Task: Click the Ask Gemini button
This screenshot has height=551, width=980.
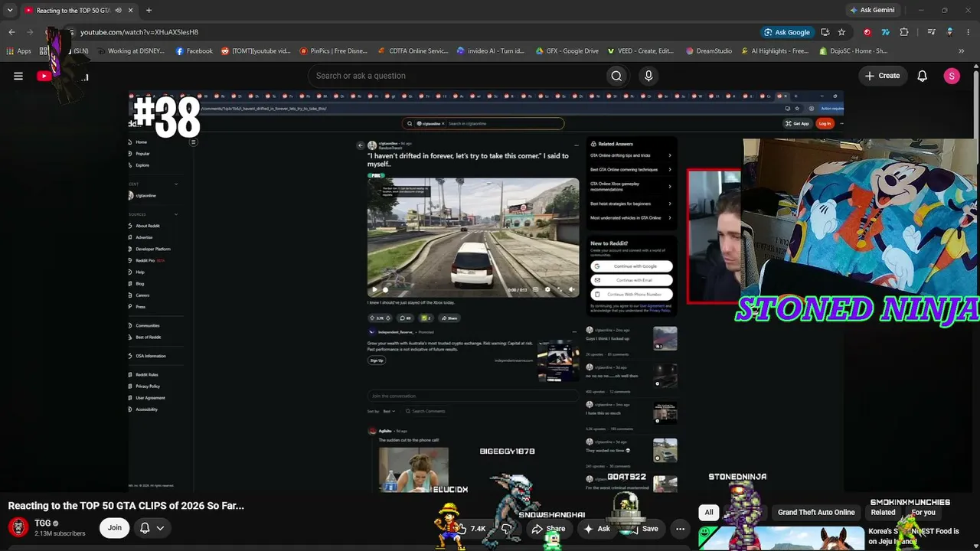Action: click(871, 10)
